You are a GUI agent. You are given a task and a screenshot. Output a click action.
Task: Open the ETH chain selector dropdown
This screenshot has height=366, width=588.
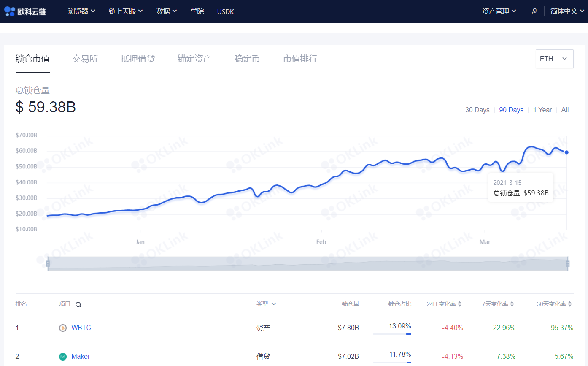554,59
